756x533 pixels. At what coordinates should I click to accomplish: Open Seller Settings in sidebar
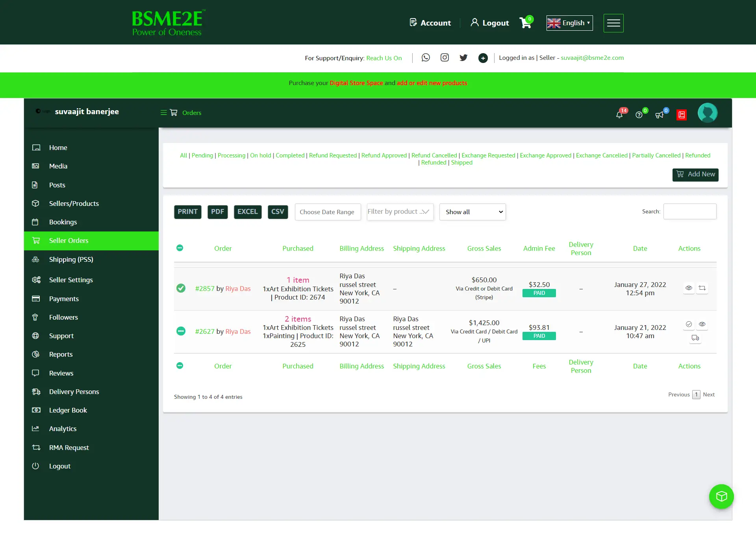click(91, 280)
